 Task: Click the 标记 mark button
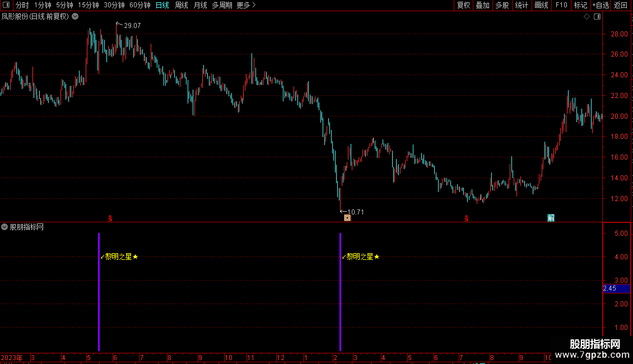tap(580, 5)
